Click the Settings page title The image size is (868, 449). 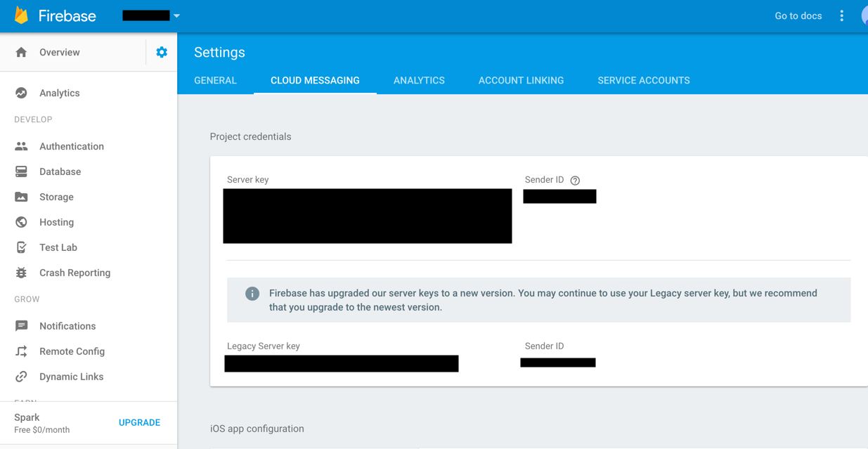coord(219,53)
